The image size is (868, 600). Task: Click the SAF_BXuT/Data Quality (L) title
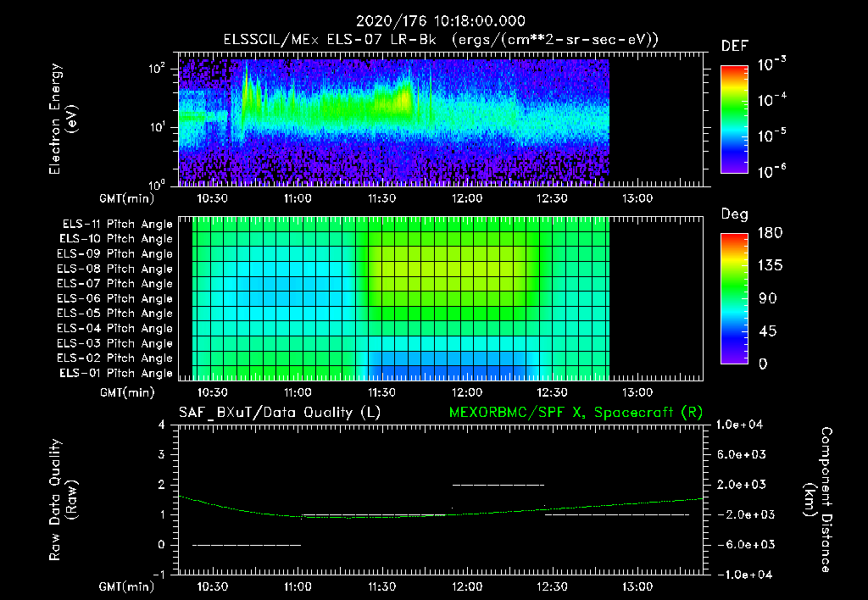pyautogui.click(x=280, y=413)
